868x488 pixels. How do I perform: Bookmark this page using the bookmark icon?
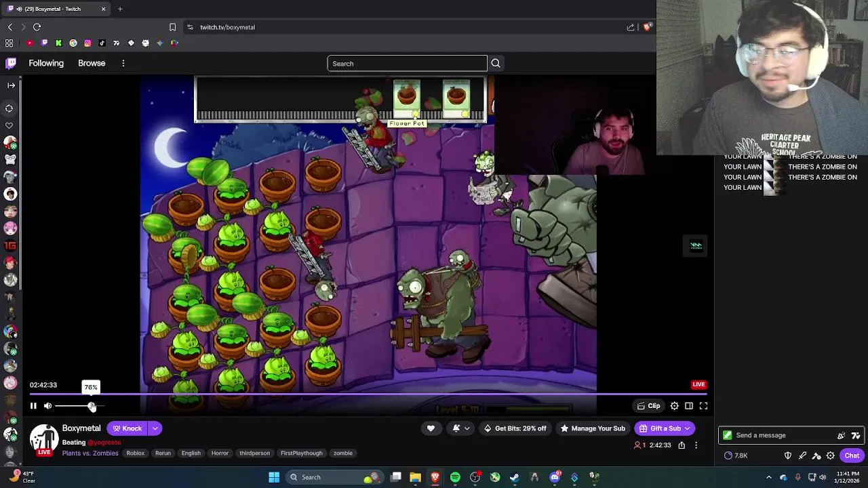(172, 27)
